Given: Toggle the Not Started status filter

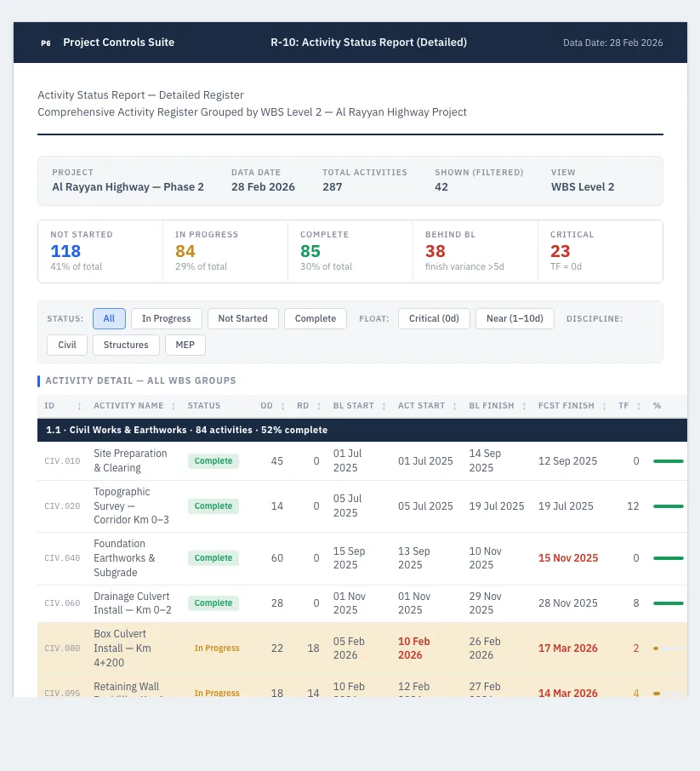Looking at the screenshot, I should (243, 318).
